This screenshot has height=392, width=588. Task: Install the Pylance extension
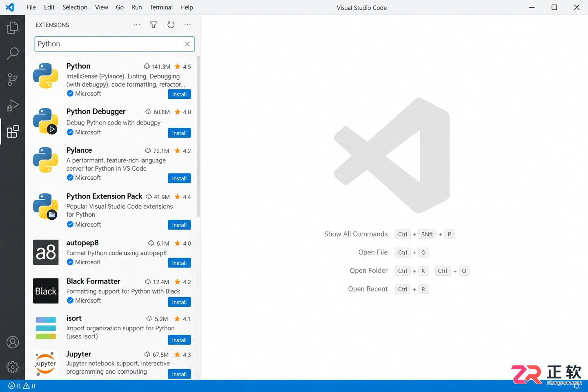coord(179,178)
